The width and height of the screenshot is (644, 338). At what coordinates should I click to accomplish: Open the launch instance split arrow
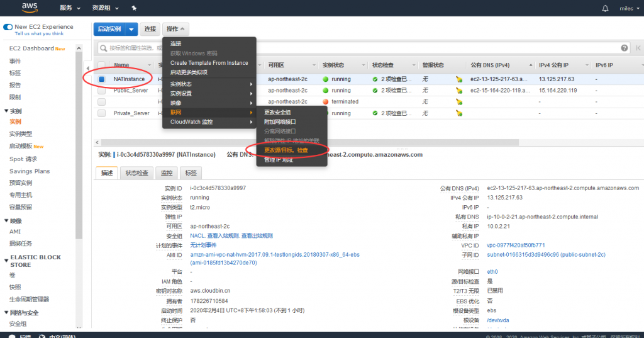[131, 29]
